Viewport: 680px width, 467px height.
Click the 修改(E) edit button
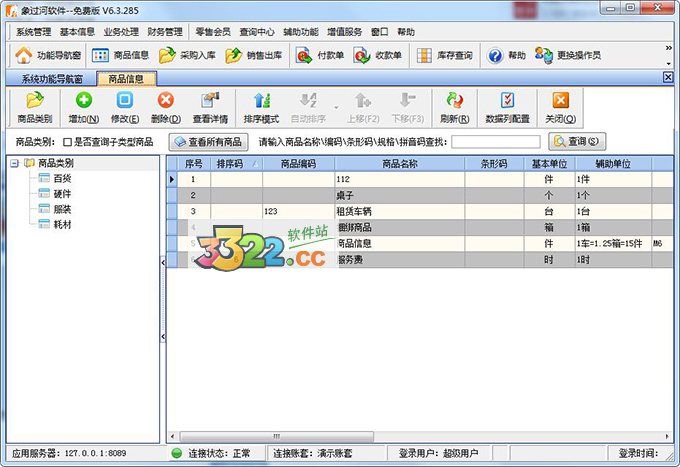pos(125,108)
